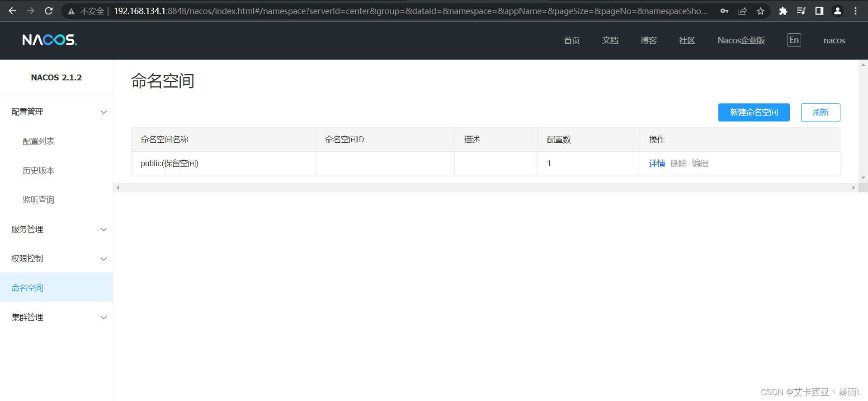Open the 首页 header link
Image resolution: width=868 pixels, height=401 pixels.
pos(571,40)
